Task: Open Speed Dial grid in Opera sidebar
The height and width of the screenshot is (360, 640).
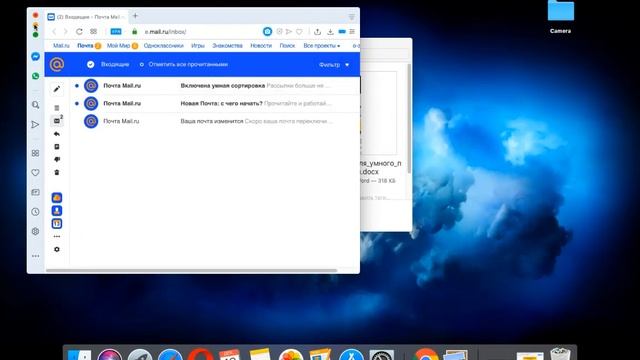Action: [36, 153]
